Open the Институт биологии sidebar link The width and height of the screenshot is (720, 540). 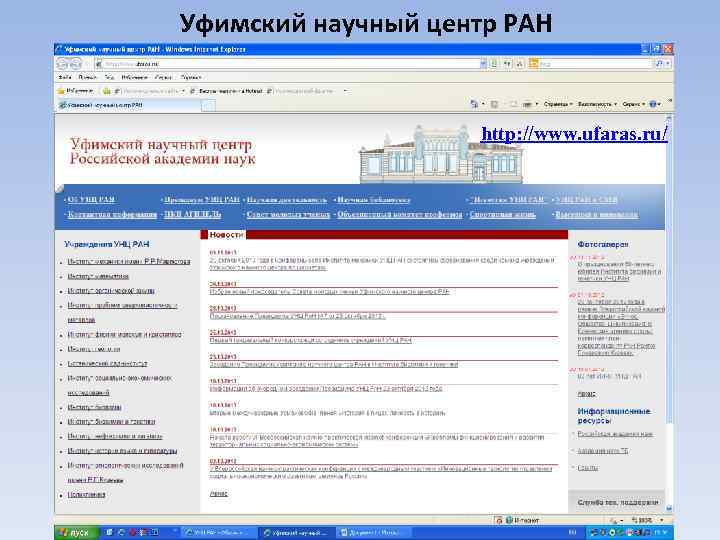[x=94, y=407]
